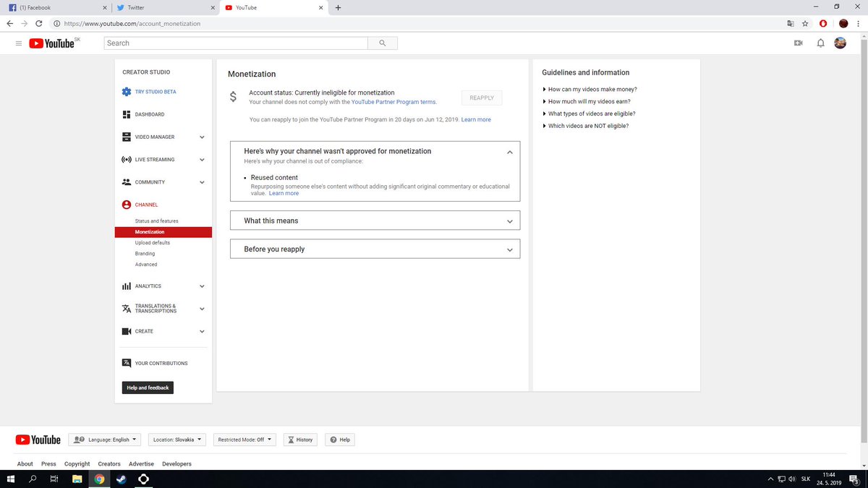This screenshot has height=488, width=868.
Task: Click into the YouTube search field
Action: (236, 43)
